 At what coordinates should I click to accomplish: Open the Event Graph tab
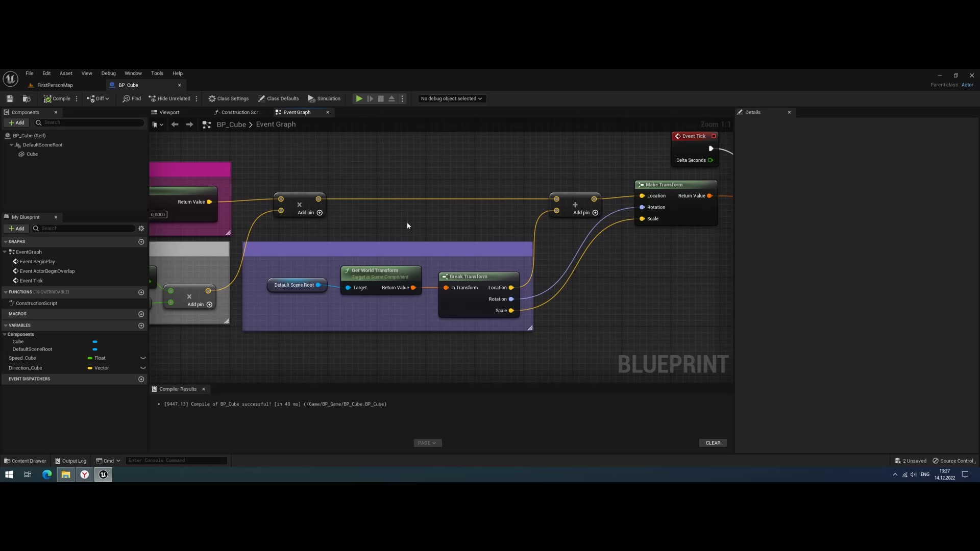297,112
